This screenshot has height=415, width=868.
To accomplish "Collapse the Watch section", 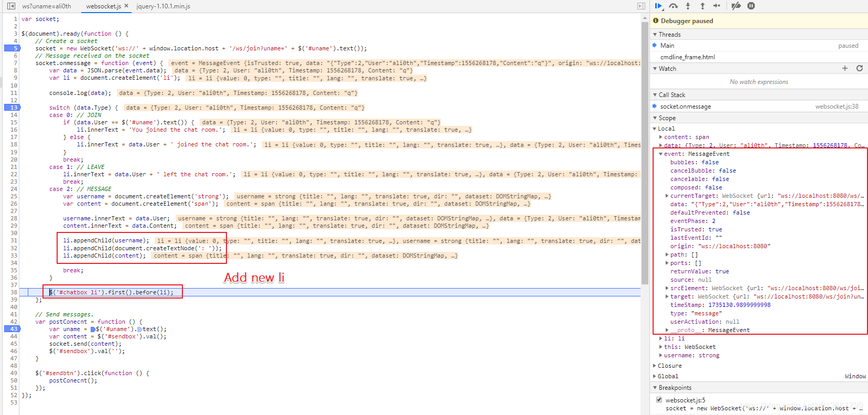I will pos(655,69).
